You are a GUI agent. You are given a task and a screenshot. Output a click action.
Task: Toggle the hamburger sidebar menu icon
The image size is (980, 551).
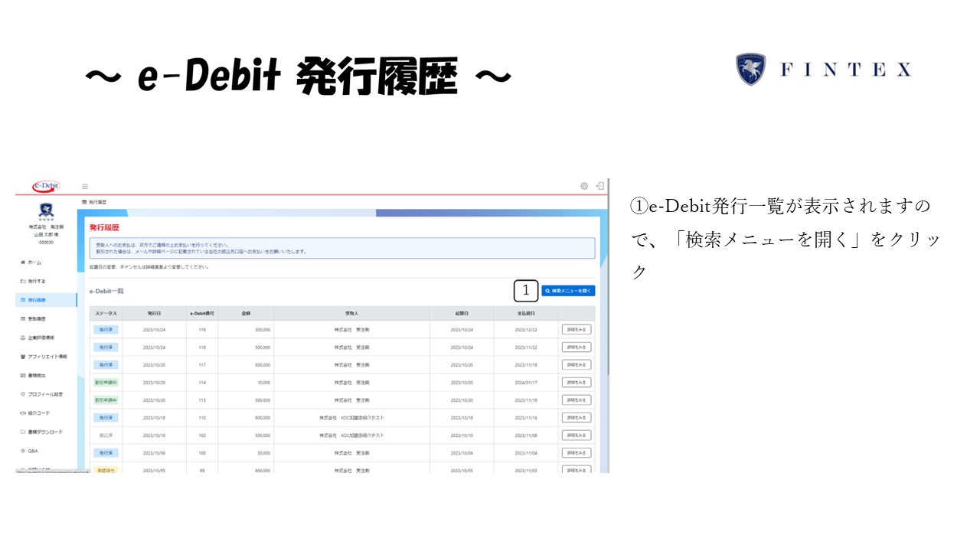[85, 186]
